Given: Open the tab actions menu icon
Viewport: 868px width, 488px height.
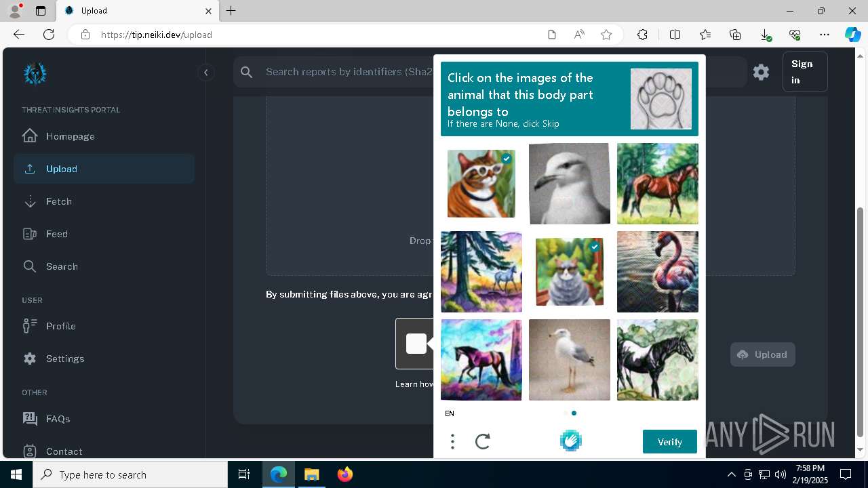Looking at the screenshot, I should pyautogui.click(x=41, y=11).
